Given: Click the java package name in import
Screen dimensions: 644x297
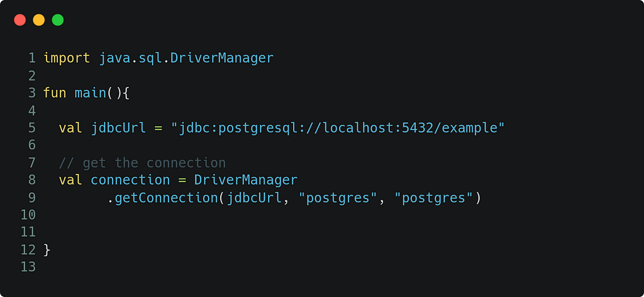Looking at the screenshot, I should pos(114,58).
